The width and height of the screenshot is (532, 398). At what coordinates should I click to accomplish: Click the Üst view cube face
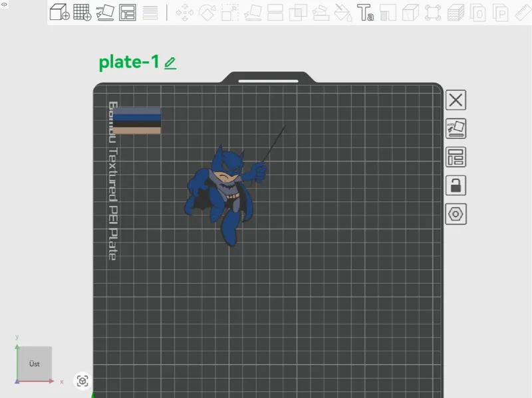(35, 363)
